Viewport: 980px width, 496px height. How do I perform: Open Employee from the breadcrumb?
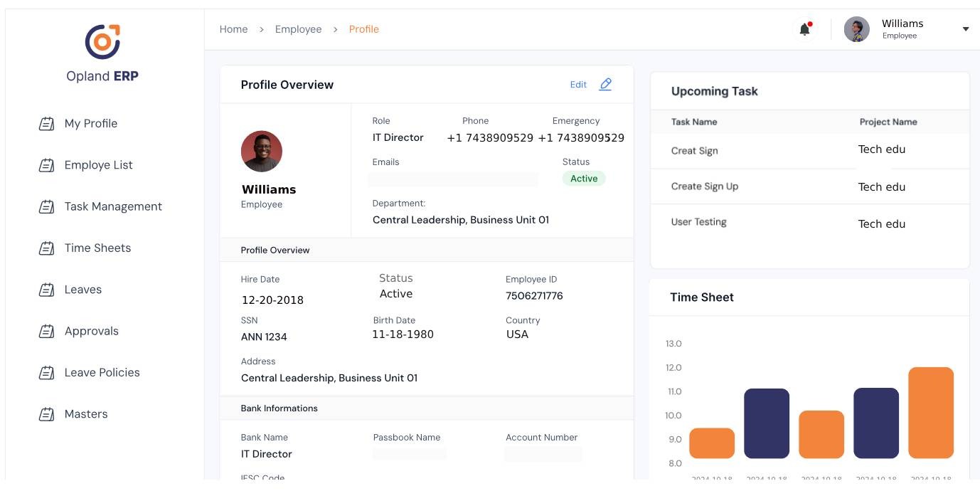[x=298, y=29]
